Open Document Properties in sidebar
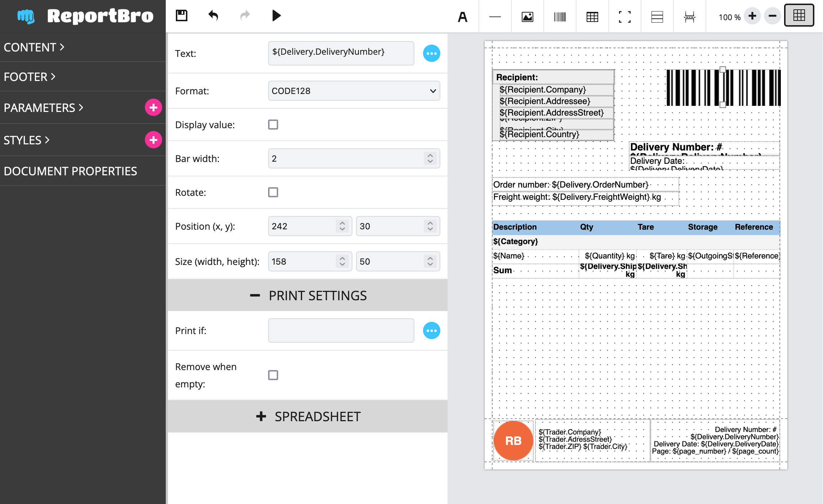823x504 pixels. [x=70, y=171]
